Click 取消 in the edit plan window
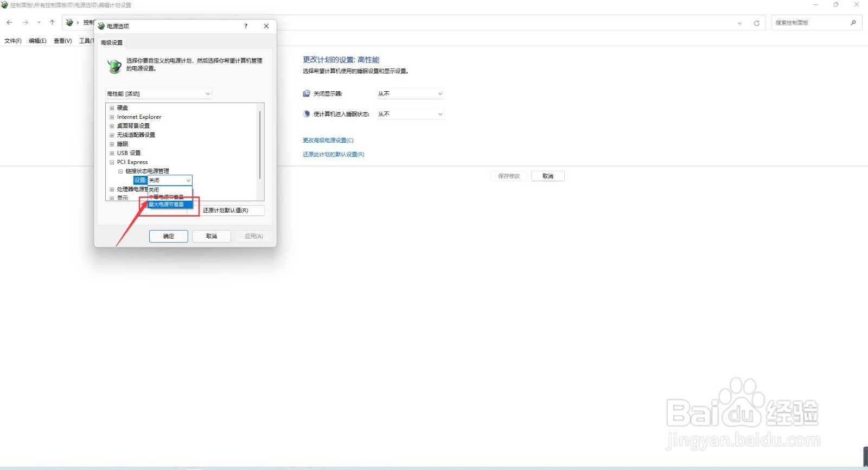Image resolution: width=868 pixels, height=470 pixels. point(548,176)
